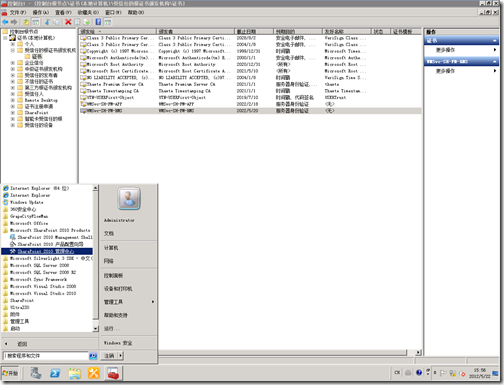The image size is (504, 385).
Task: Click the Administrator user picture
Action: [x=129, y=199]
